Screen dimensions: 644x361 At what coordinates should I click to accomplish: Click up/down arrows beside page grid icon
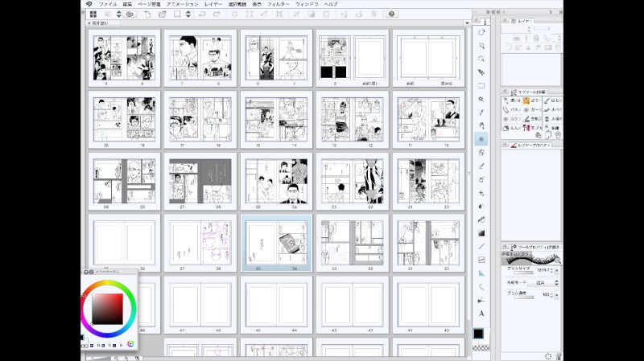coord(118,14)
